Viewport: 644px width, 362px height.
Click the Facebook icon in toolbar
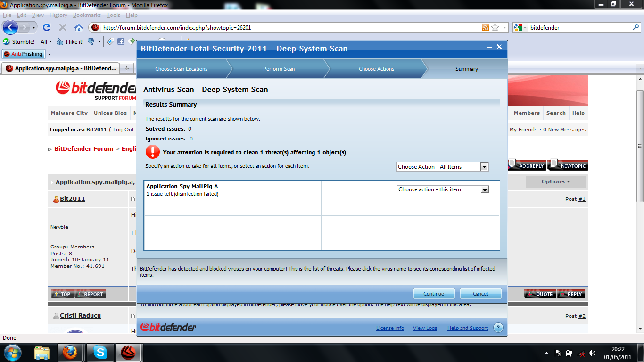[x=121, y=41]
